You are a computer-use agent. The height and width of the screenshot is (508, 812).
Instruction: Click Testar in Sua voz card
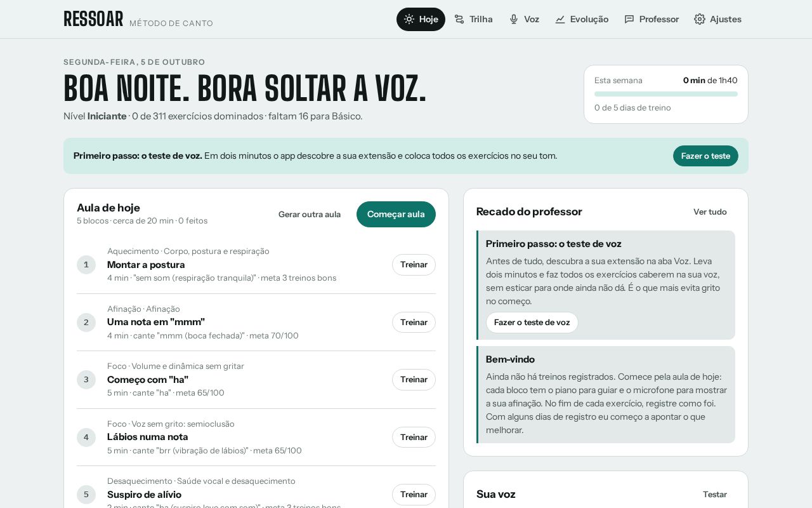coord(715,494)
